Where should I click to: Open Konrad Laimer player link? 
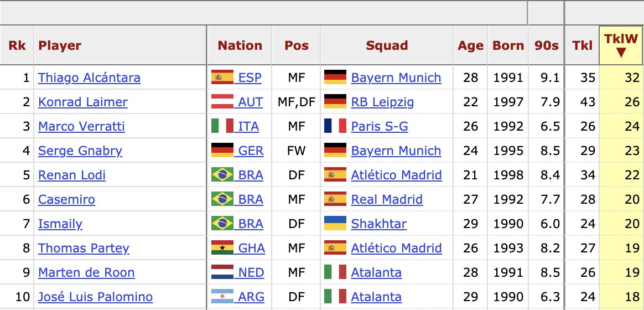[x=82, y=102]
